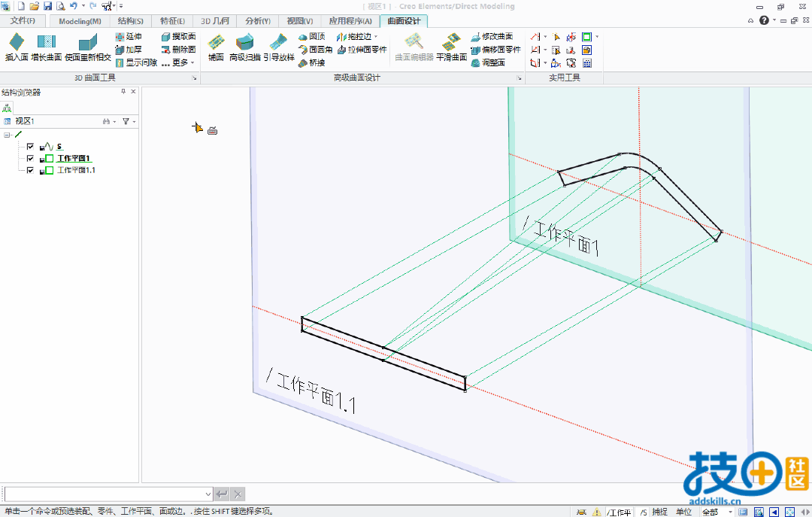
Task: Click 单位 (Units) in the status bar
Action: pyautogui.click(x=684, y=512)
